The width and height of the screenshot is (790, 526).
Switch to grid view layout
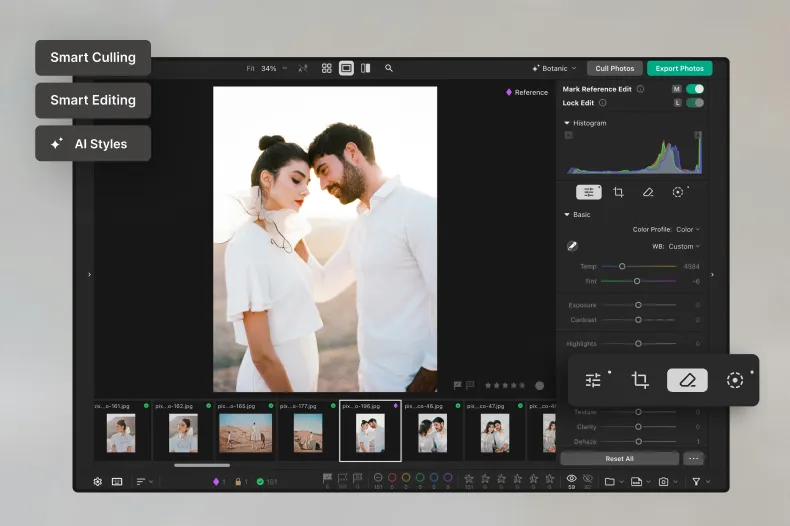tap(326, 68)
